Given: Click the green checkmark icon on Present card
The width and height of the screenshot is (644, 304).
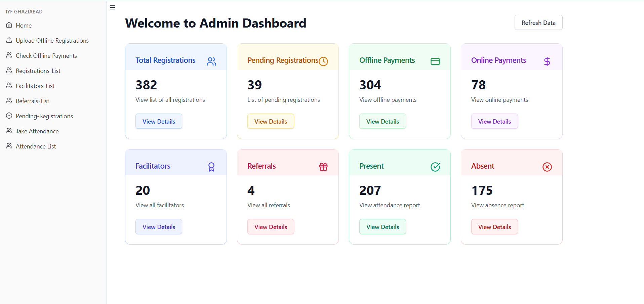Looking at the screenshot, I should [x=435, y=167].
